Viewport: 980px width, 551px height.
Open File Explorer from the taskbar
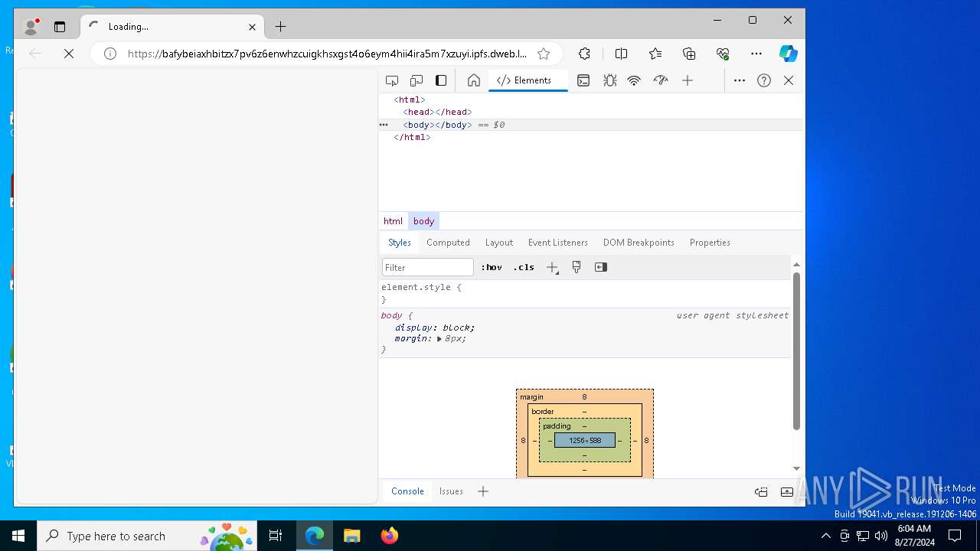(351, 536)
